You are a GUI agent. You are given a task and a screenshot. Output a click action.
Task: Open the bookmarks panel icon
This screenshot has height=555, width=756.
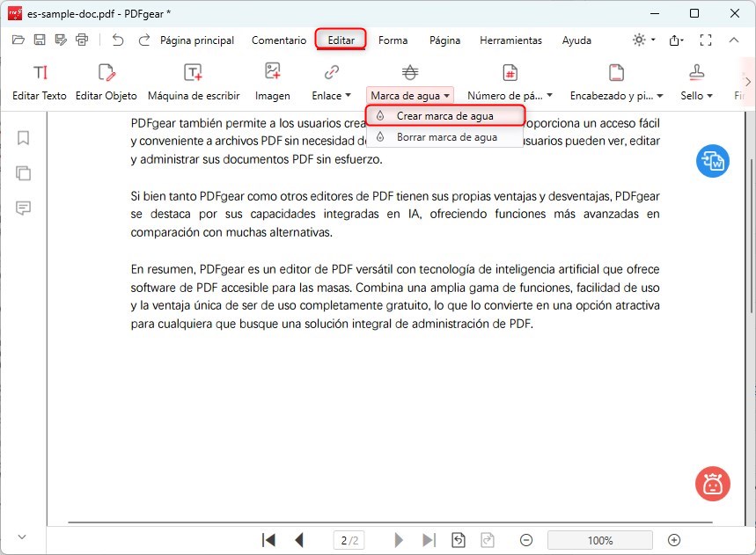pyautogui.click(x=23, y=137)
